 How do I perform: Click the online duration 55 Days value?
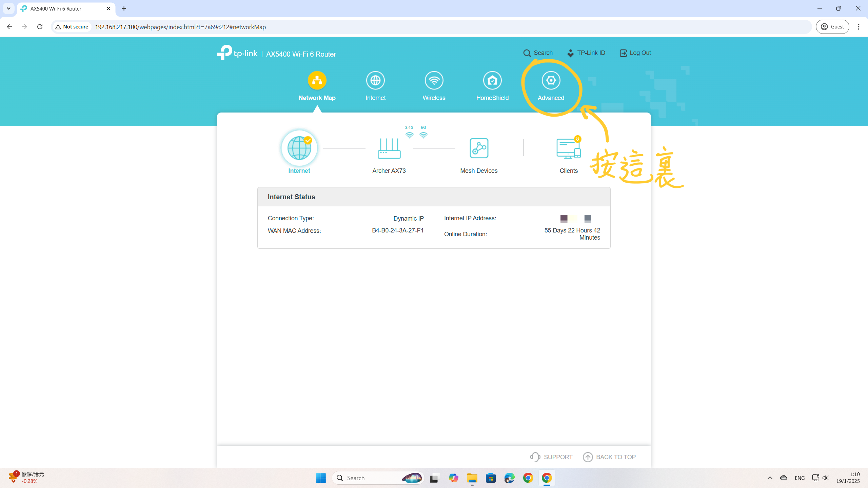tap(572, 234)
